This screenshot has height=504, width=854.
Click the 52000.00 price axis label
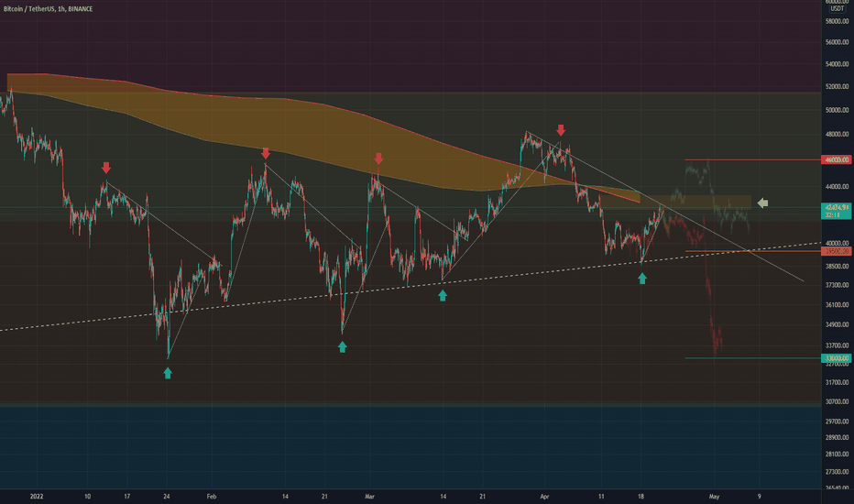(x=838, y=87)
